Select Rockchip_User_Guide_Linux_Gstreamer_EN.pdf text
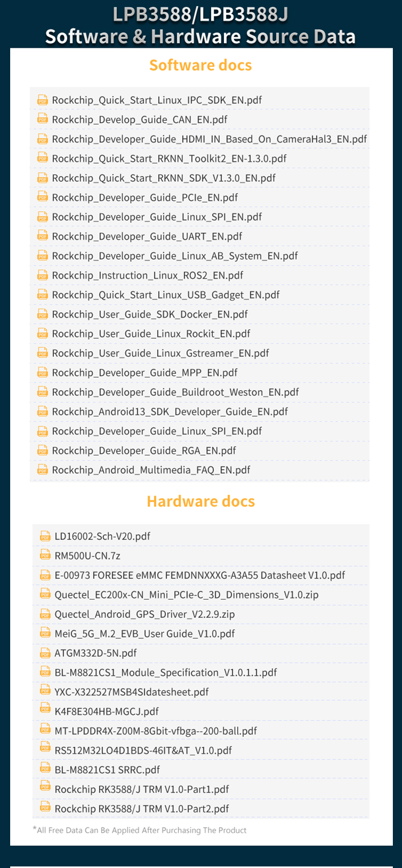 (x=160, y=354)
